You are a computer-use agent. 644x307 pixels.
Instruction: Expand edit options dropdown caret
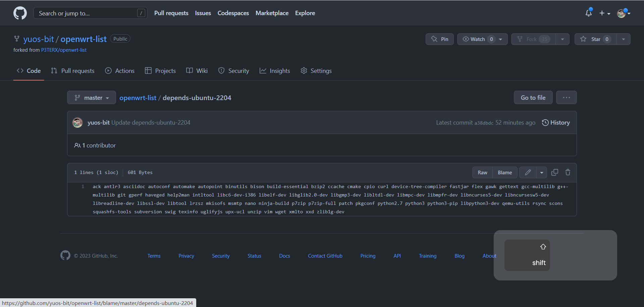542,173
